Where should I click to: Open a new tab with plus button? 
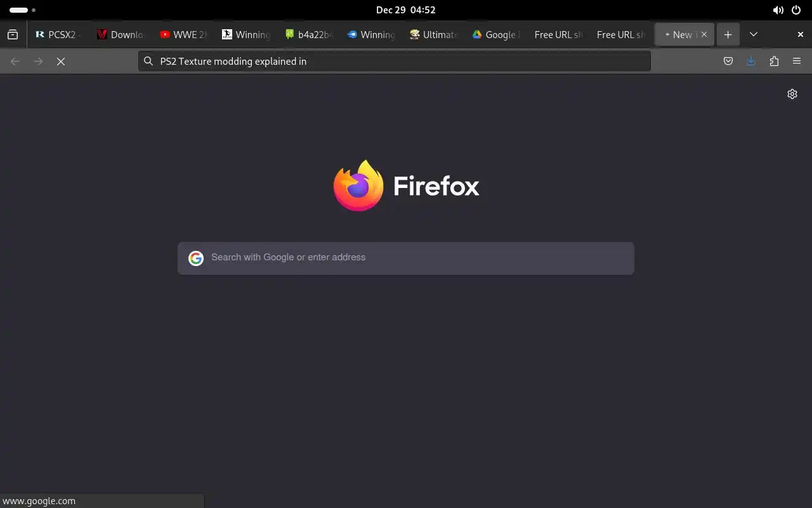click(728, 35)
